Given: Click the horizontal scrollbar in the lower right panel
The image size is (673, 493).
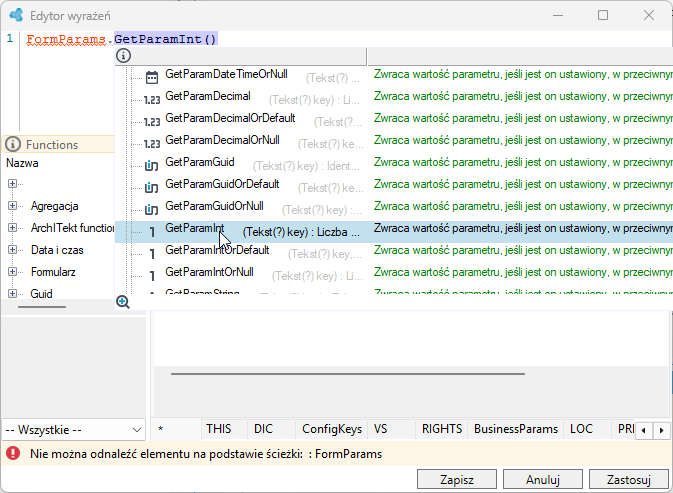Looking at the screenshot, I should (348, 374).
